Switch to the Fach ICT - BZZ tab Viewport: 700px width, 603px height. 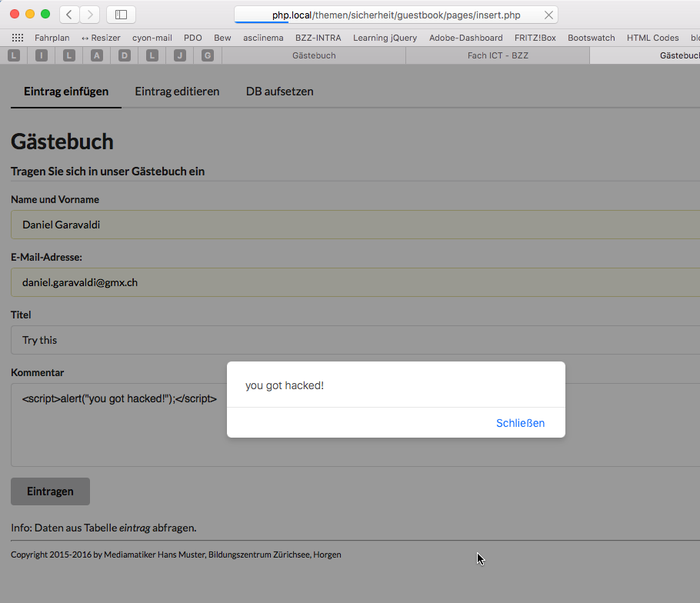tap(498, 55)
